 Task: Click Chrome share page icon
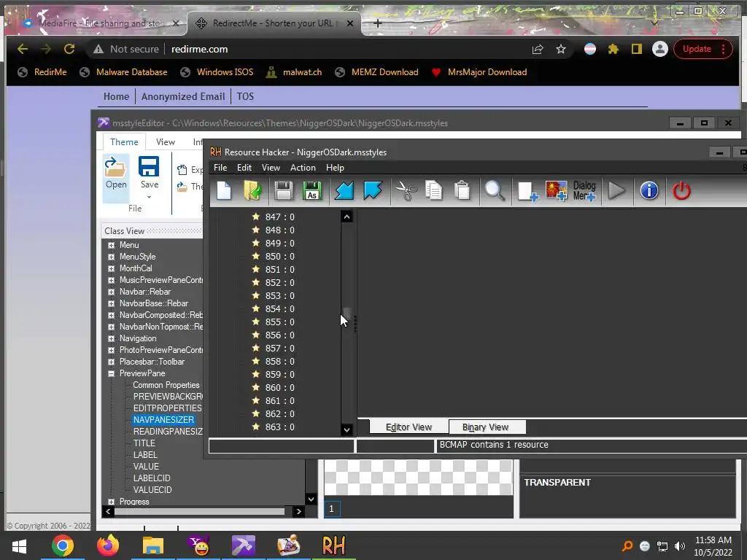(538, 49)
